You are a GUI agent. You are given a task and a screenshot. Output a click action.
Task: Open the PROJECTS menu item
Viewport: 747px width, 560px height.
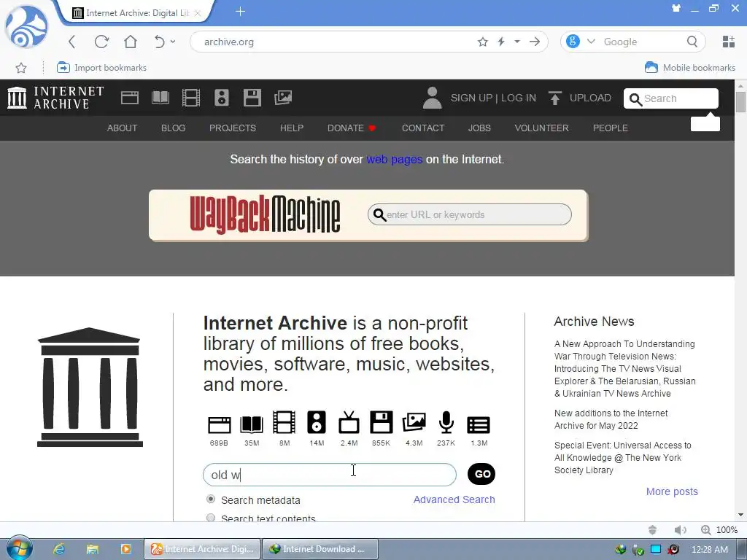pyautogui.click(x=233, y=128)
